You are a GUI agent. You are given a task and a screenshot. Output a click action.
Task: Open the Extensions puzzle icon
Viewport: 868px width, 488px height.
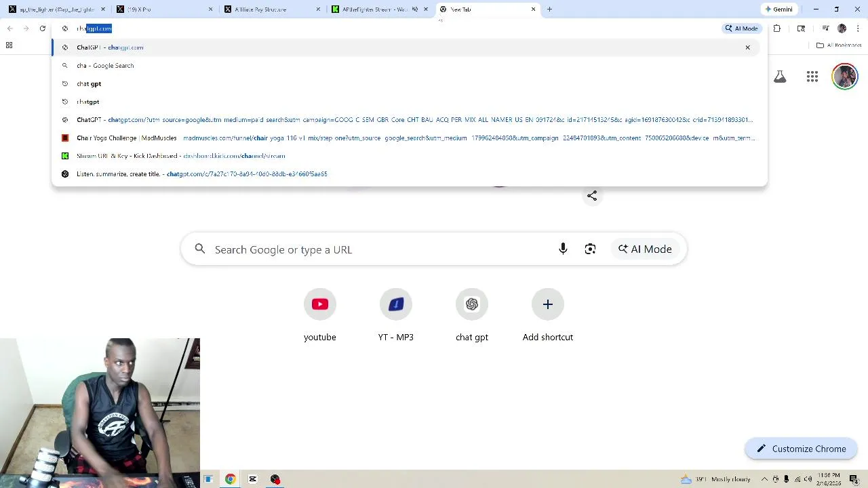point(777,28)
